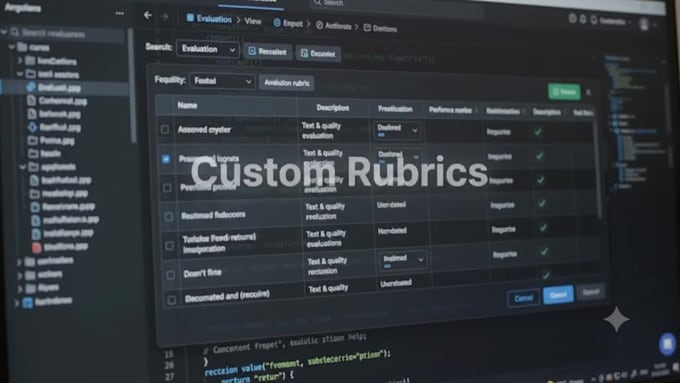Go back with the left arrow
Image resolution: width=680 pixels, height=383 pixels.
tap(148, 16)
